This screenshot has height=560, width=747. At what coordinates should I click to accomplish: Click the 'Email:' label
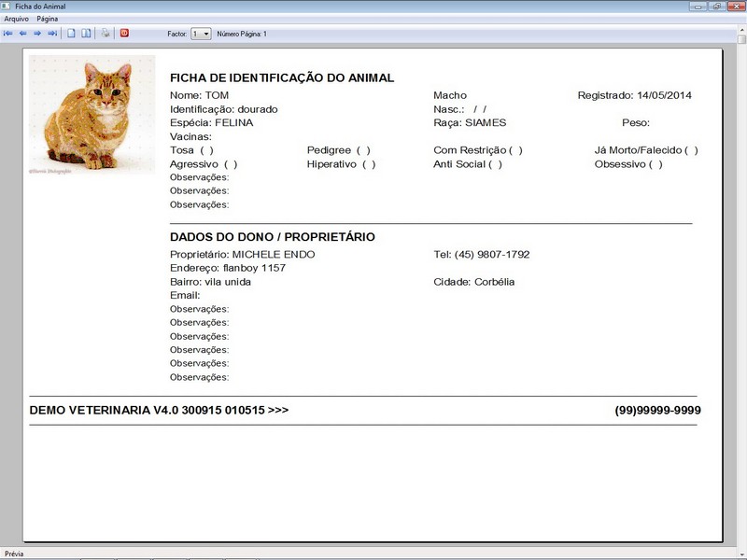pyautogui.click(x=185, y=295)
